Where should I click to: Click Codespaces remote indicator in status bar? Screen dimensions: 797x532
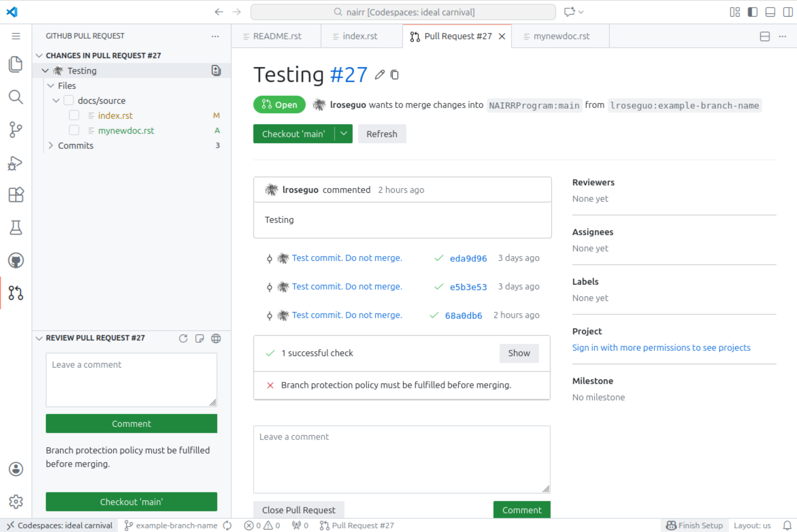point(59,525)
